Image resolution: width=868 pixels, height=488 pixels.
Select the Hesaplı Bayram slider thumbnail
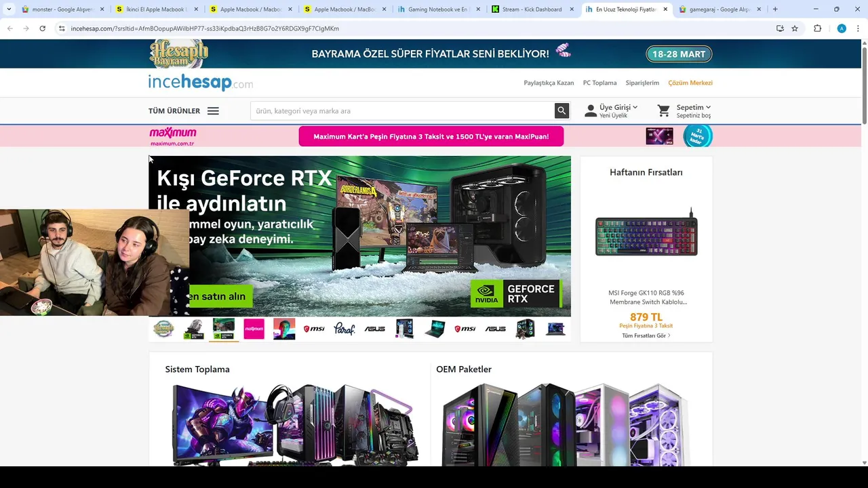(163, 329)
